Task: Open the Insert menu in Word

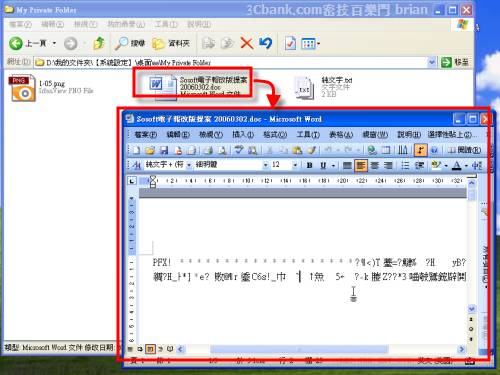Action: click(x=243, y=135)
